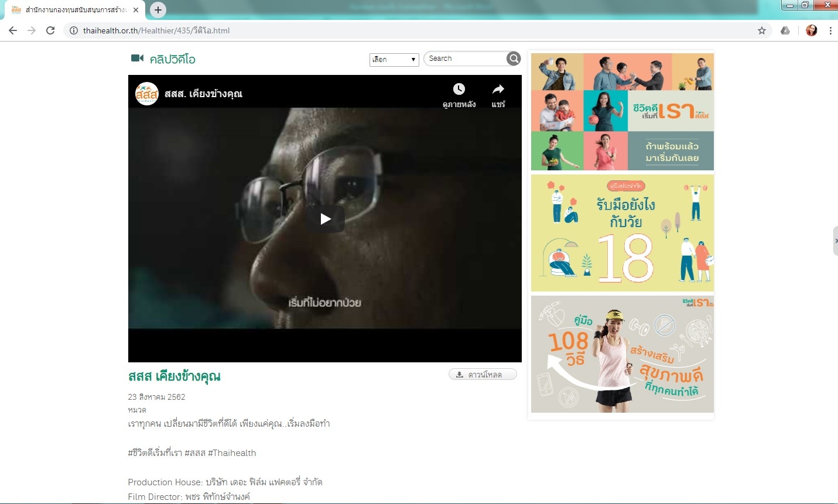This screenshot has width=838, height=504.
Task: Click the share arrow icon on video
Action: pos(498,89)
